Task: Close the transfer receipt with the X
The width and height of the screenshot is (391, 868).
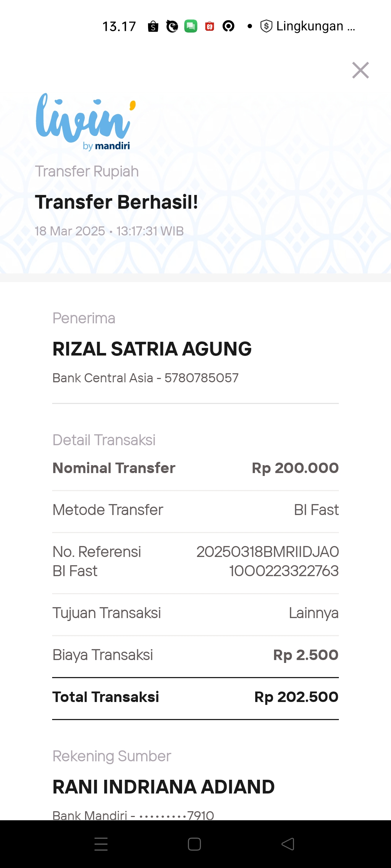Action: pos(361,70)
